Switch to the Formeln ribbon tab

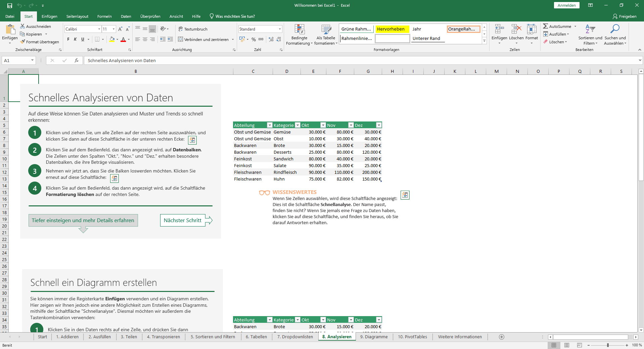coord(104,16)
